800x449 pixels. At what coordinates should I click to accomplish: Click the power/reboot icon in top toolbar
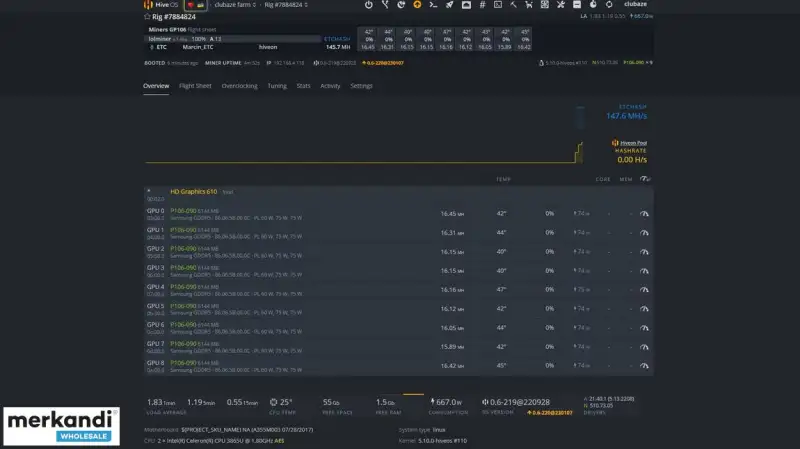pos(368,5)
